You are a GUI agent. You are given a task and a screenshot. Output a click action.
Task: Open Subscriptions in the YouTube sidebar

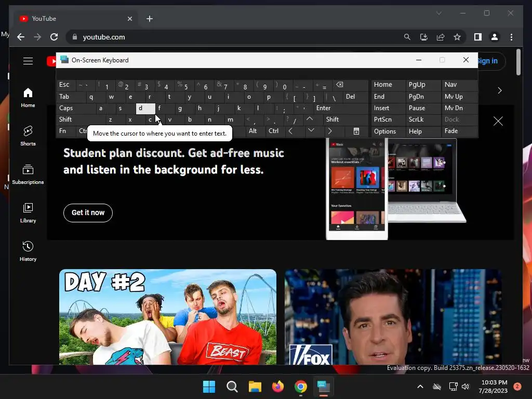[x=28, y=175]
